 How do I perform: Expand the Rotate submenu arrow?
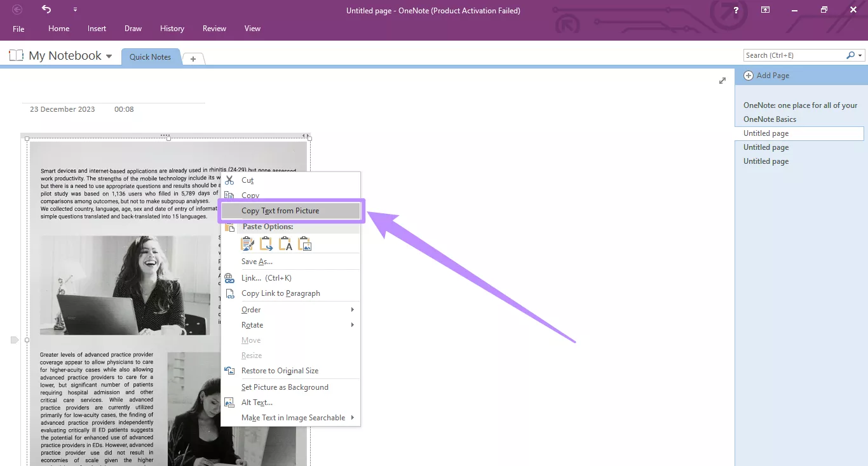[353, 325]
